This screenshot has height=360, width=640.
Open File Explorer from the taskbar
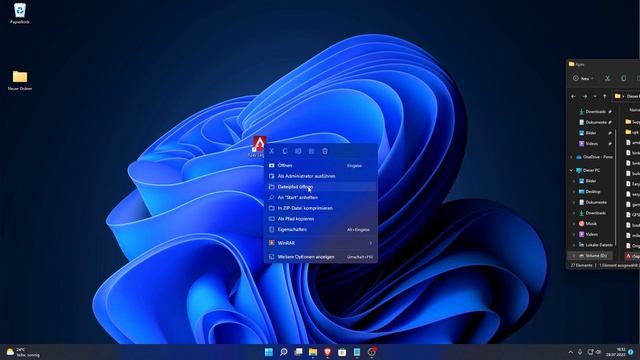pyautogui.click(x=313, y=352)
